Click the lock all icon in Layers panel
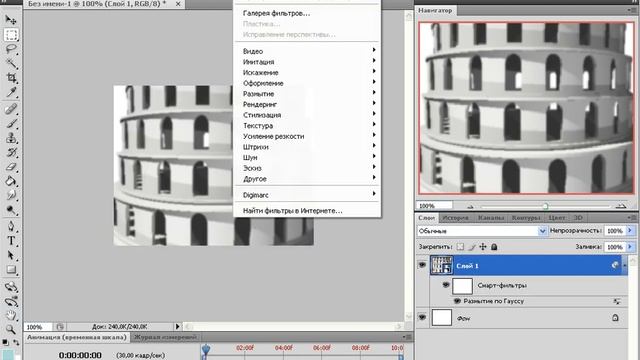640x360 pixels. [494, 247]
